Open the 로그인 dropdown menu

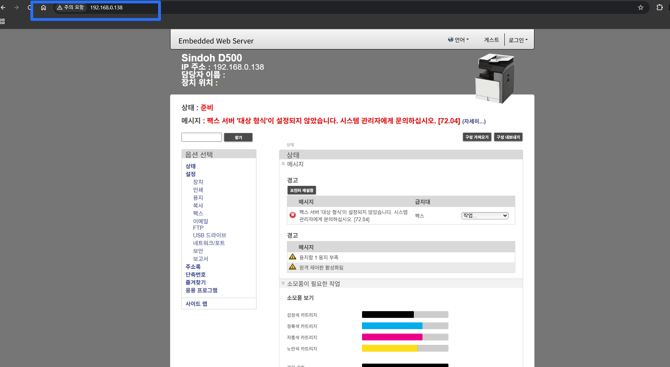point(518,40)
